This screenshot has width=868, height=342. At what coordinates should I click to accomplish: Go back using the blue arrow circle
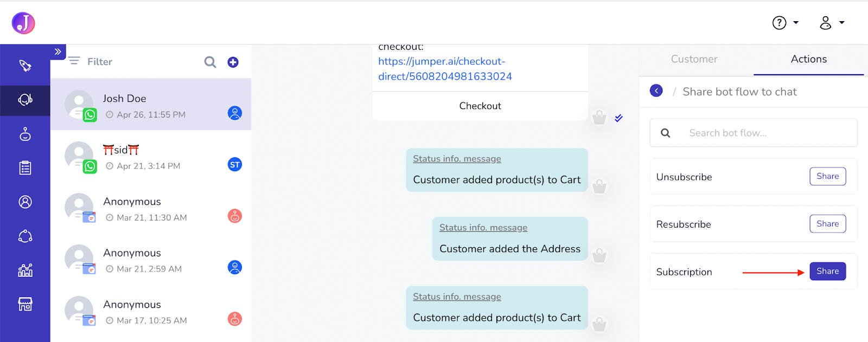click(656, 91)
